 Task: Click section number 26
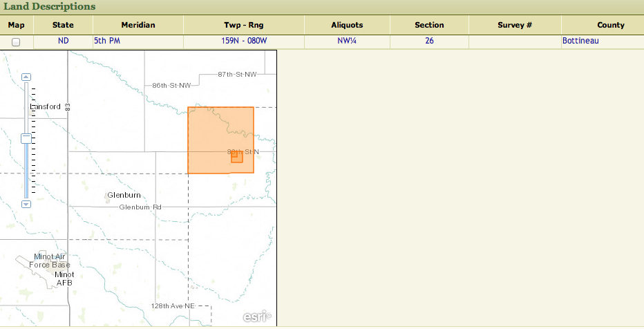tap(429, 41)
